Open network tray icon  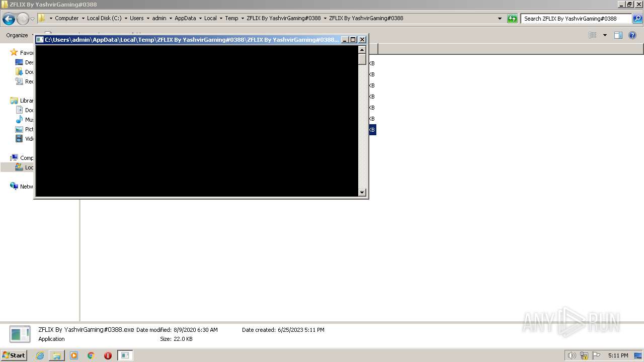coord(584,355)
